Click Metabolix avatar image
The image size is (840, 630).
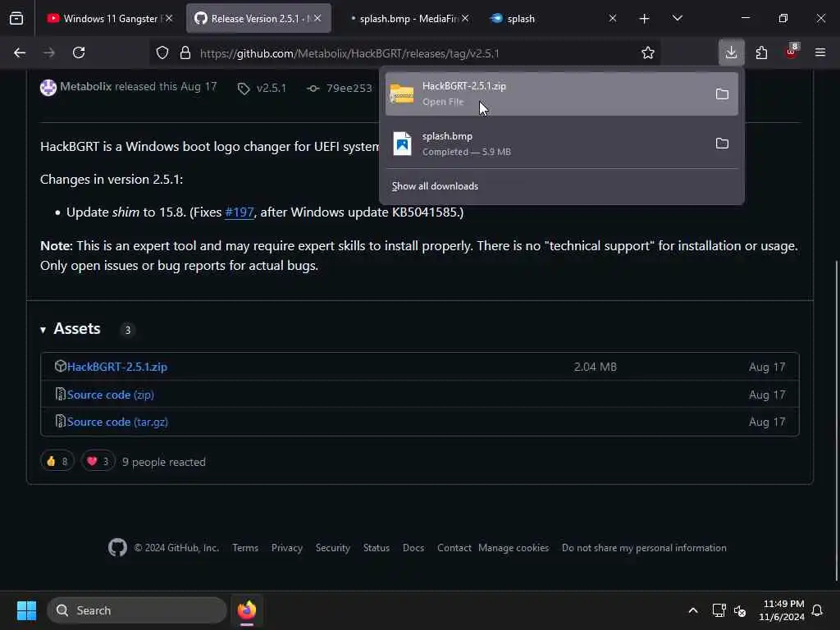tap(48, 87)
